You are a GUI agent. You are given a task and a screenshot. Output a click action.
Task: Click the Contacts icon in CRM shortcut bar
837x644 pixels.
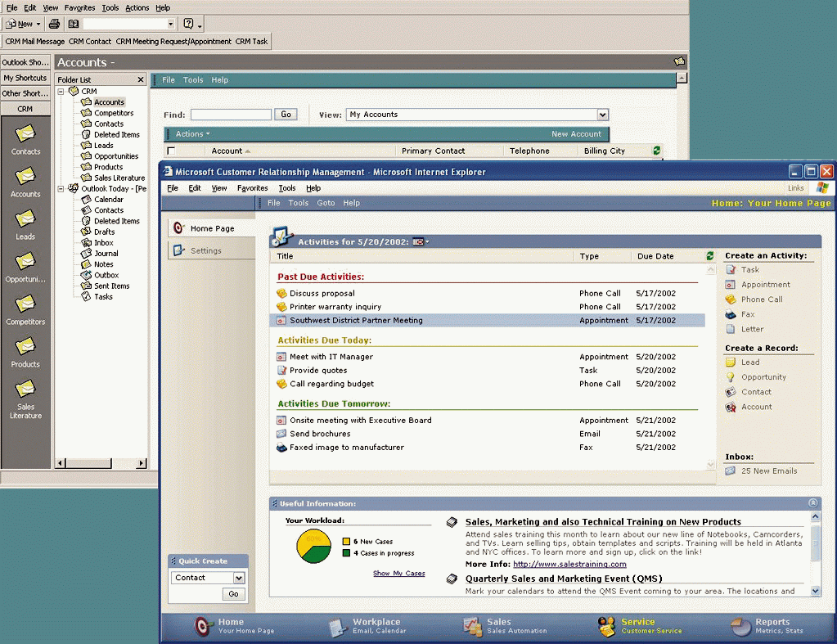(x=25, y=133)
